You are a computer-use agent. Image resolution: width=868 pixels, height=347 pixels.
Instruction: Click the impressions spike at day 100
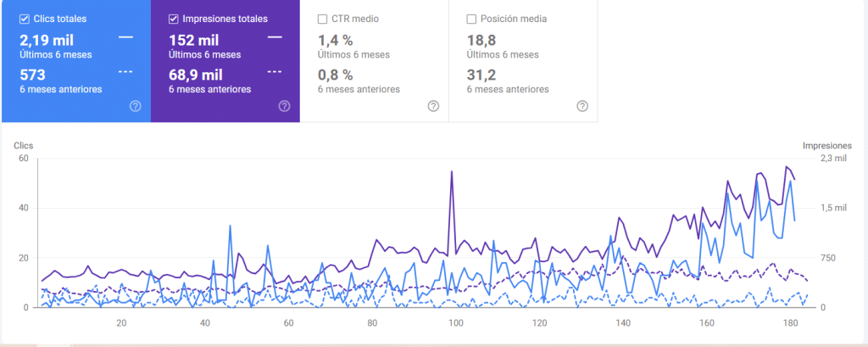[452, 172]
